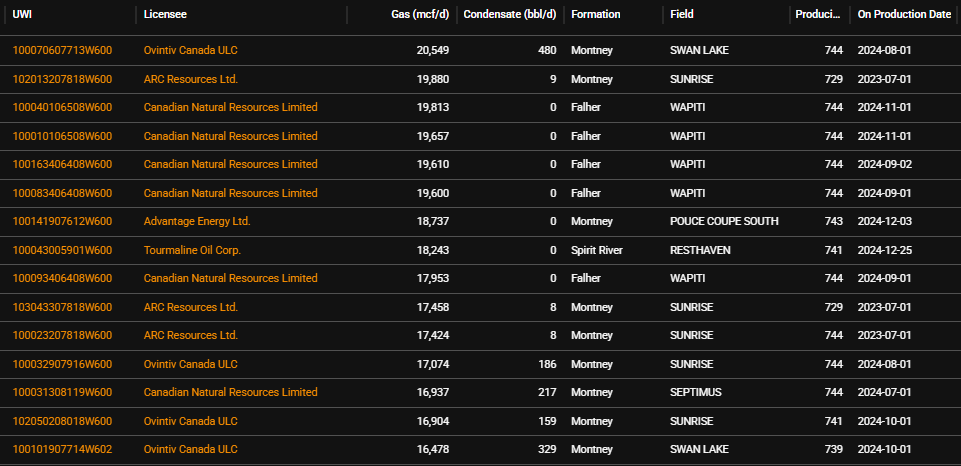Click the RESTHAVEN field cell

(x=701, y=250)
